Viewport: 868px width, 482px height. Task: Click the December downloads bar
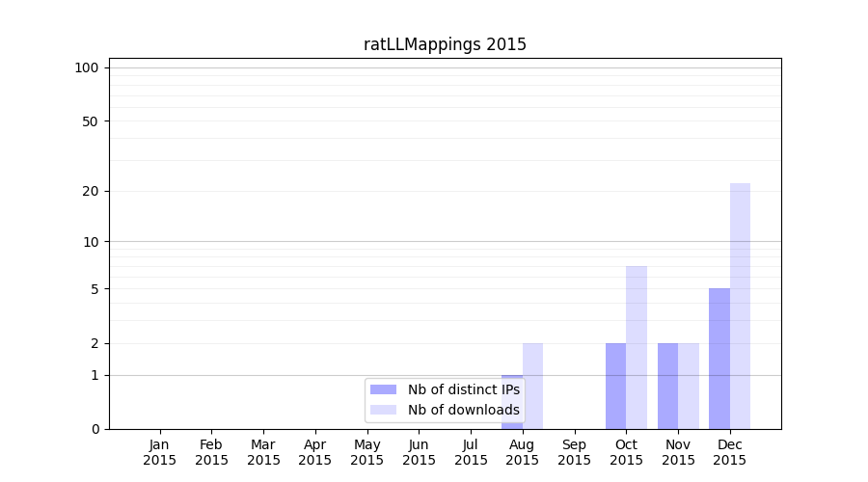click(x=740, y=306)
